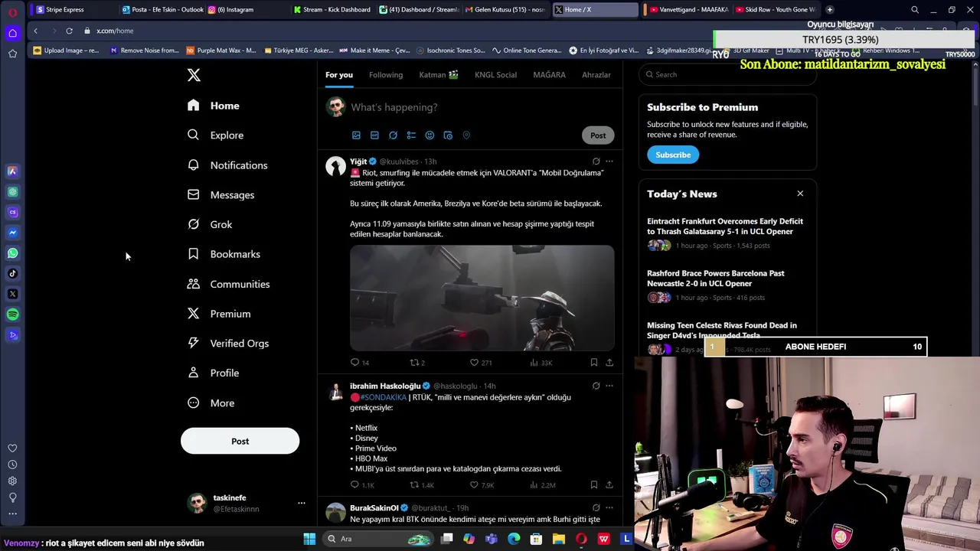Click the taskbar Ara search box

(x=378, y=539)
